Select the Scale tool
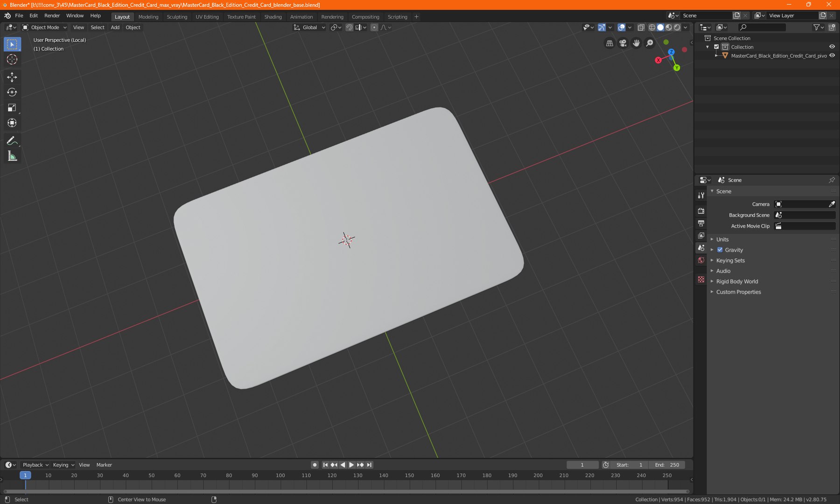Viewport: 840px width, 504px height. click(12, 108)
